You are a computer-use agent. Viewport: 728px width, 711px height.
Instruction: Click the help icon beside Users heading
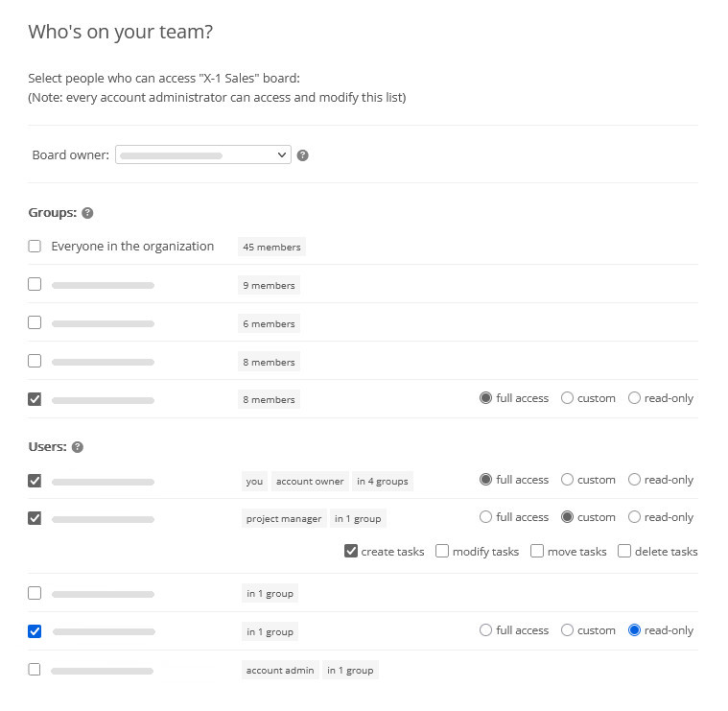[x=78, y=447]
